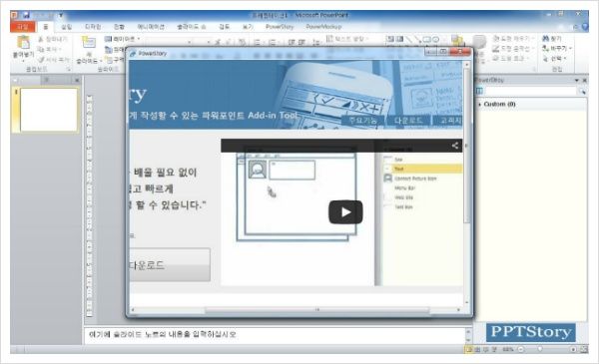Click the PowerStory pane search field

[531, 91]
